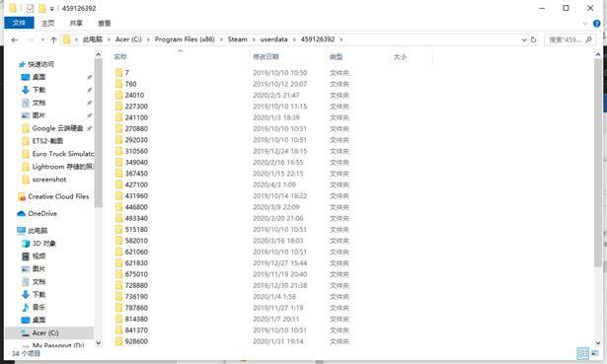Open 音乐 music folder in sidebar
607x364 pixels.
[x=38, y=307]
